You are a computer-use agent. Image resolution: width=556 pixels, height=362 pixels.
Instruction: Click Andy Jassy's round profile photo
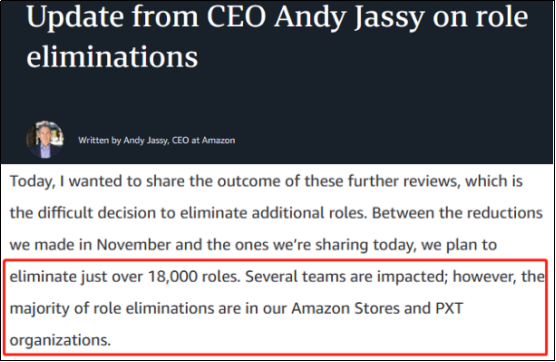[x=45, y=139]
